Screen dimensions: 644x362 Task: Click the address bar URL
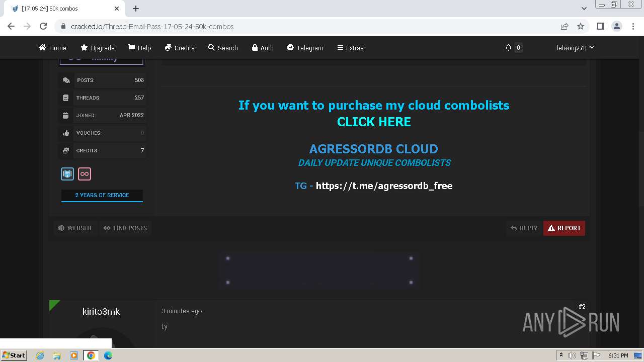152,26
